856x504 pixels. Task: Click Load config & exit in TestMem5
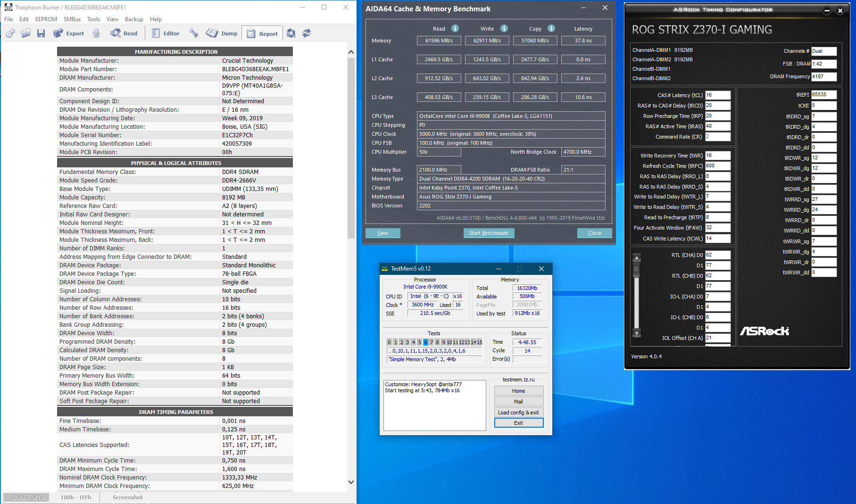click(x=519, y=413)
